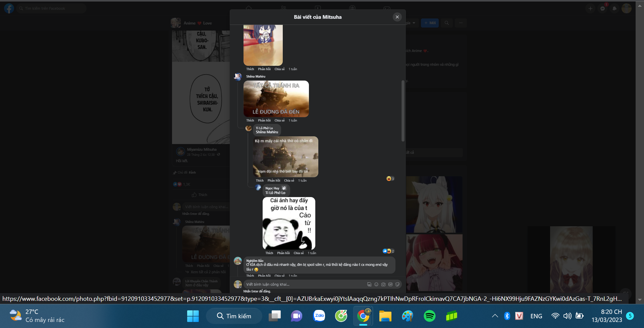The height and width of the screenshot is (328, 644).
Task: Like Ngoc Huy's panda meme reply
Action: 269,253
